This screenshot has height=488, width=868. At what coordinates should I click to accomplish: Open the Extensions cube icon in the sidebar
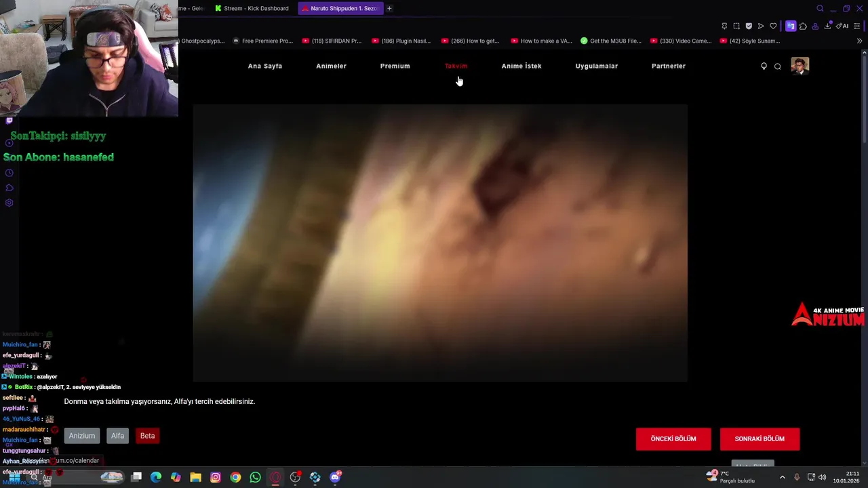coord(9,188)
